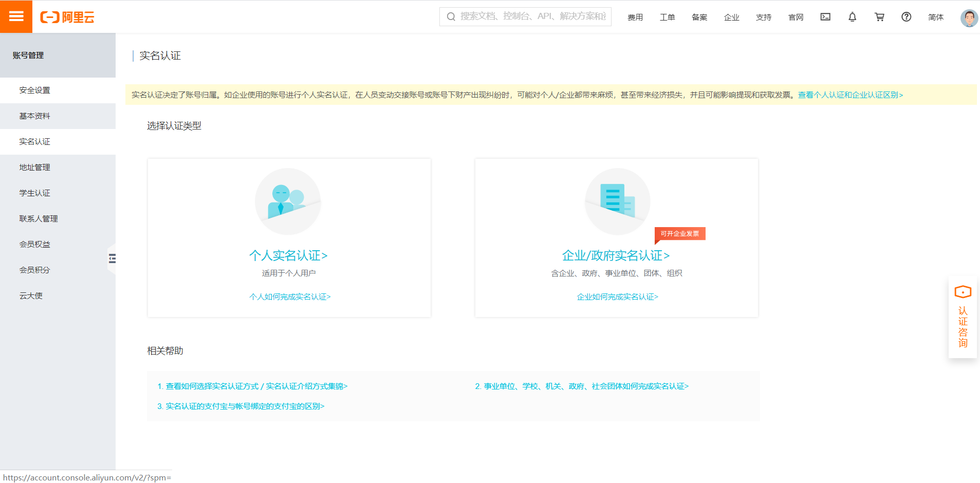Click the enterprise verification building illustration
The image size is (980, 483).
tap(617, 201)
